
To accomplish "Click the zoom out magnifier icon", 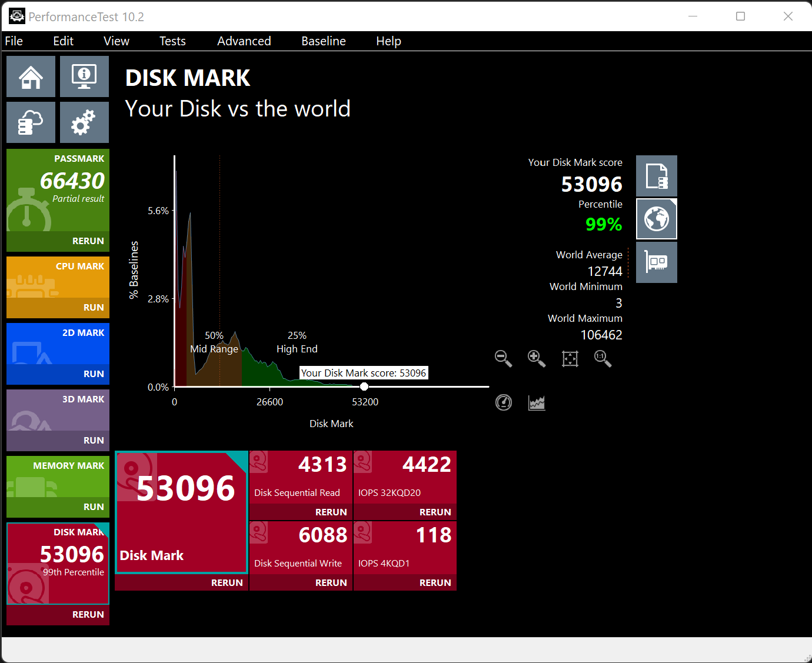I will tap(503, 358).
